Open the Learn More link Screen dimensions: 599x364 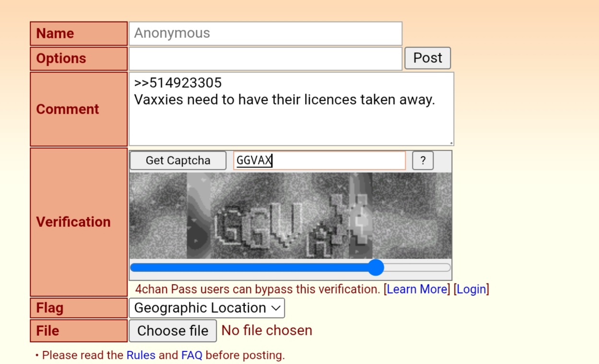click(x=417, y=289)
